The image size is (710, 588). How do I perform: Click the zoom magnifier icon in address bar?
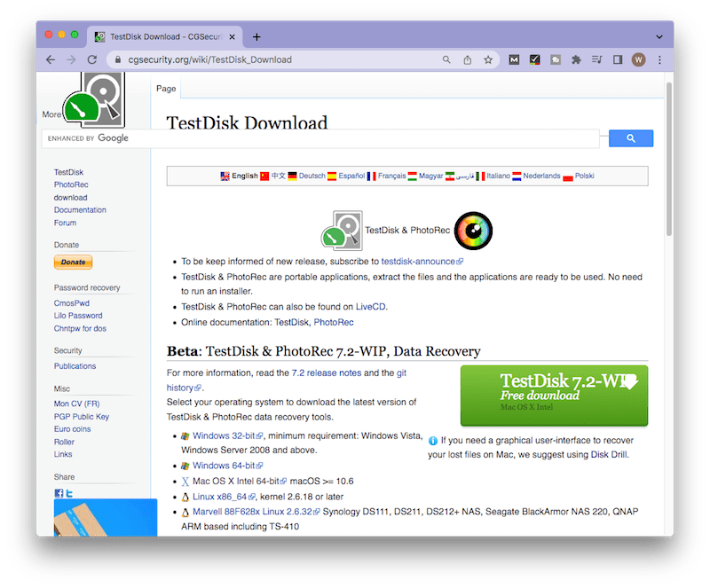[x=446, y=59]
